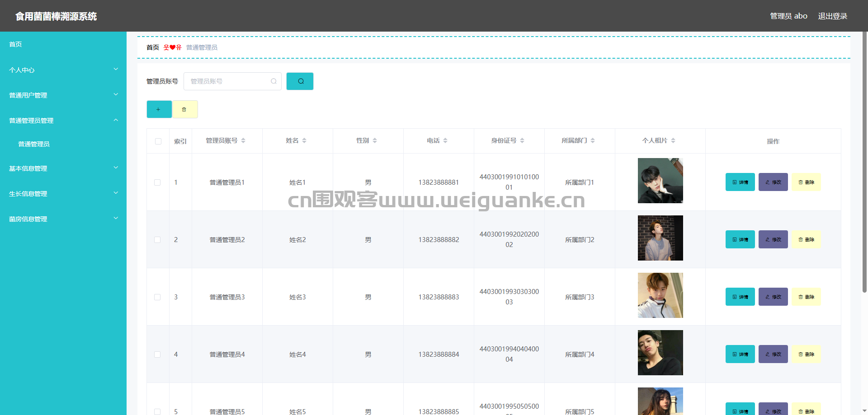
Task: Click the plus add-new button
Action: click(159, 109)
